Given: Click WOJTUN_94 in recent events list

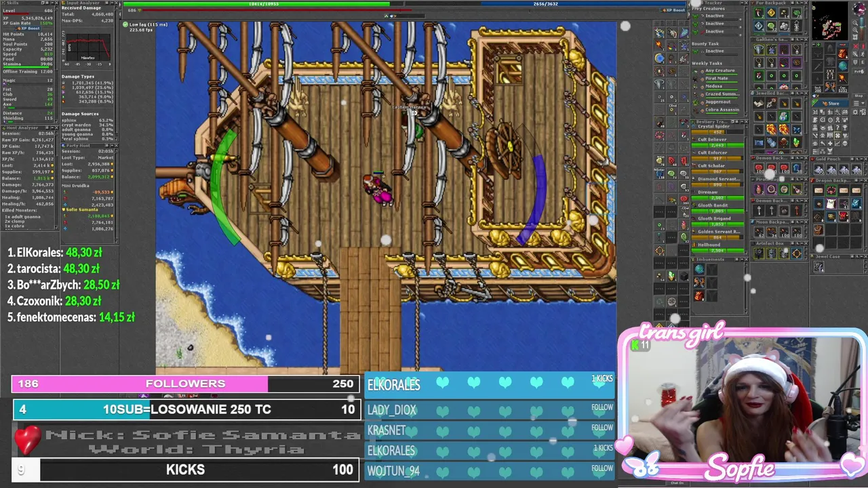Looking at the screenshot, I should [393, 470].
